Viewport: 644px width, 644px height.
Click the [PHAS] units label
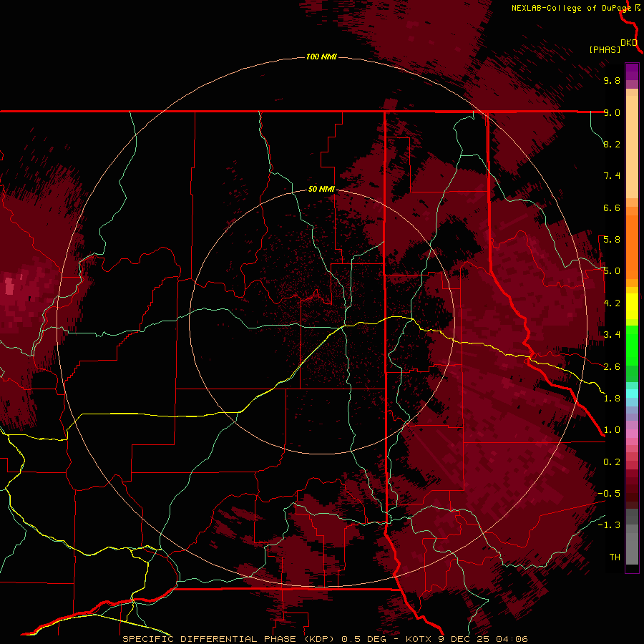point(605,50)
